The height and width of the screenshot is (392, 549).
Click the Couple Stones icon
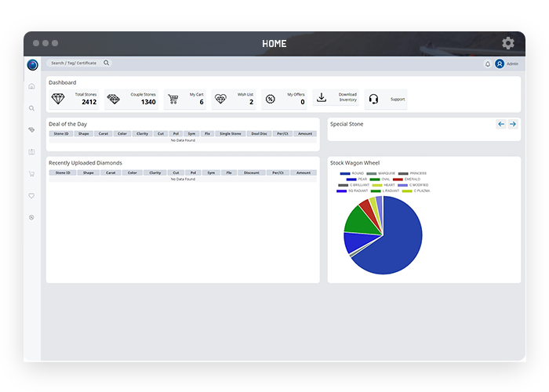pos(113,99)
